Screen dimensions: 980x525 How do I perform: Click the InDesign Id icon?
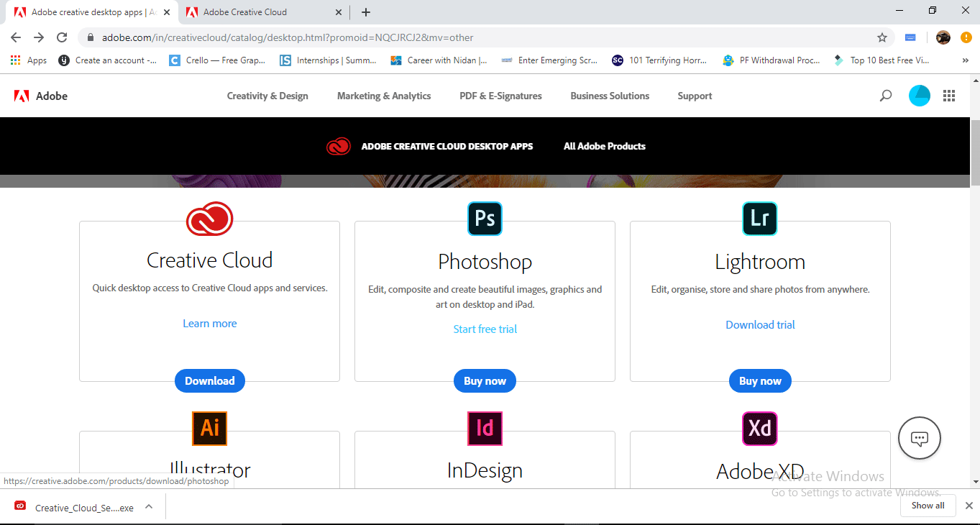[485, 428]
